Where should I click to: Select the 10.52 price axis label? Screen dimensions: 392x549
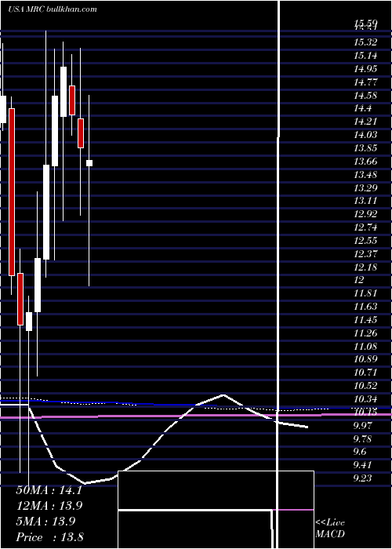[x=365, y=386]
